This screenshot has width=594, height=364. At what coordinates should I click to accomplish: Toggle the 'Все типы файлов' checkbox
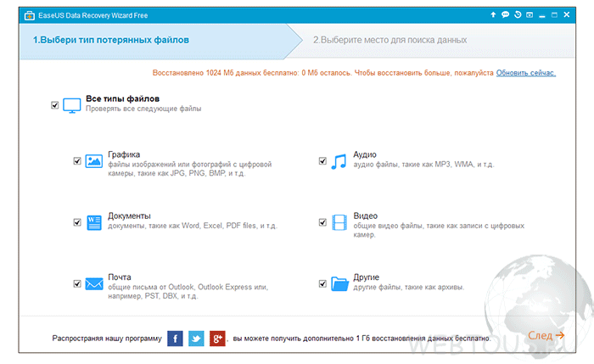coord(55,105)
